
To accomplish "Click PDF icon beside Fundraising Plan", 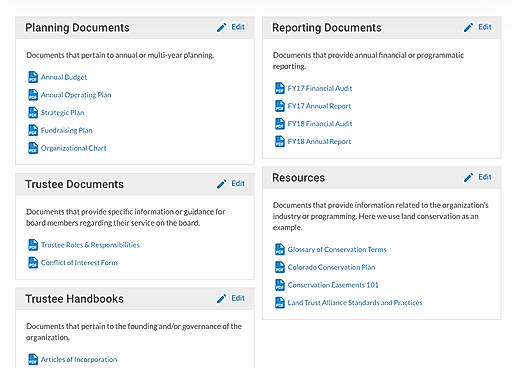I will 33,130.
